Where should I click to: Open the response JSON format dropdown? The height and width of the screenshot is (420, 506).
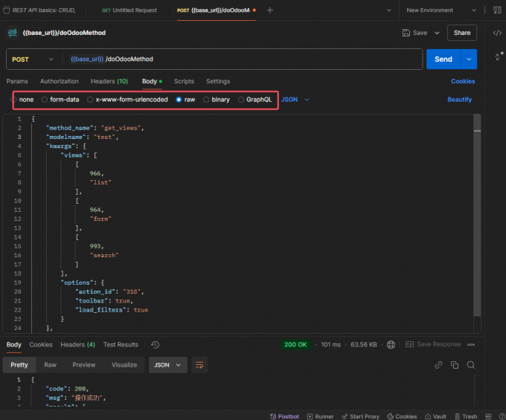[x=168, y=365]
